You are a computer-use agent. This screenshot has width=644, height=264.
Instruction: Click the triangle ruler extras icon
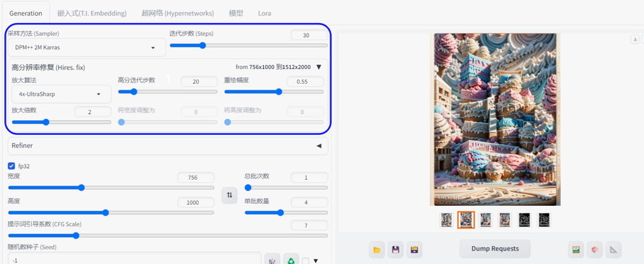coord(613,249)
